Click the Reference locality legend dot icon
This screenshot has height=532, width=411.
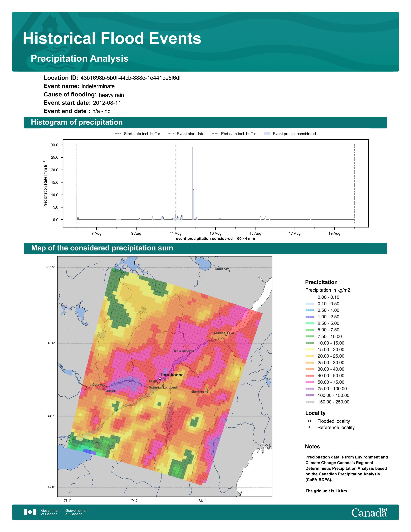[309, 427]
